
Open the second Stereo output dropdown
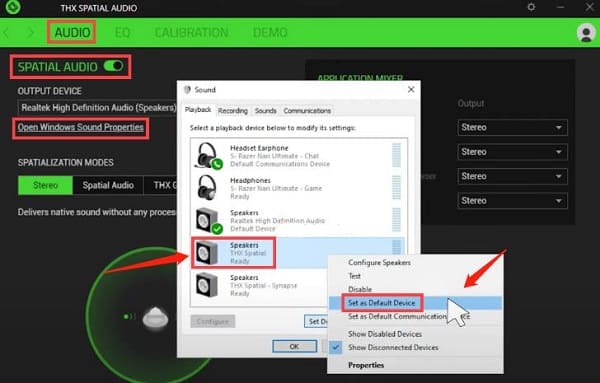point(512,152)
